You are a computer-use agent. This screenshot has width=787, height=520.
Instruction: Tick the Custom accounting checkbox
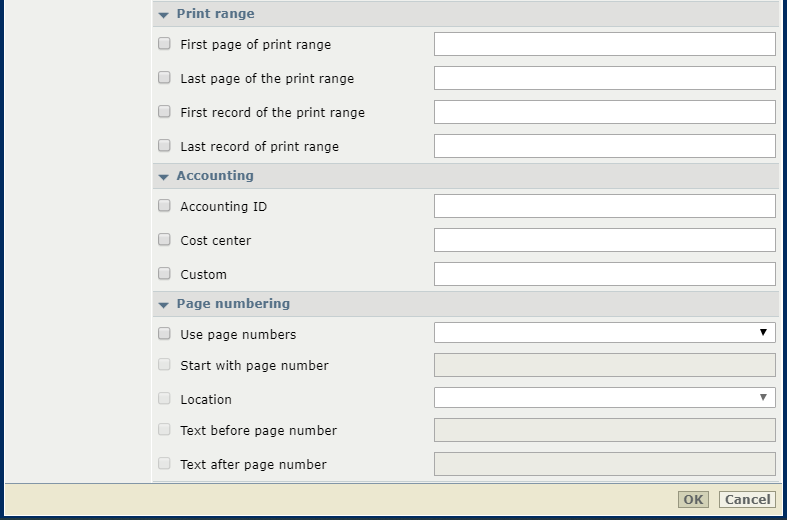pyautogui.click(x=164, y=274)
